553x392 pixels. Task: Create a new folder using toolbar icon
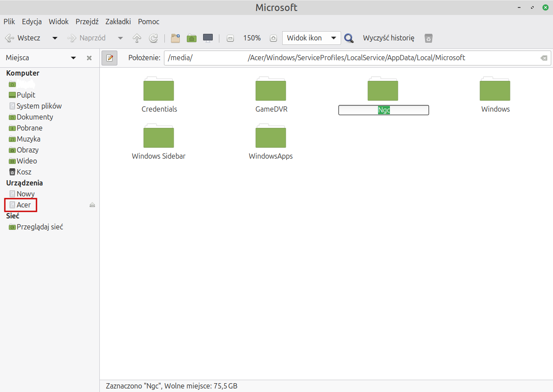175,38
